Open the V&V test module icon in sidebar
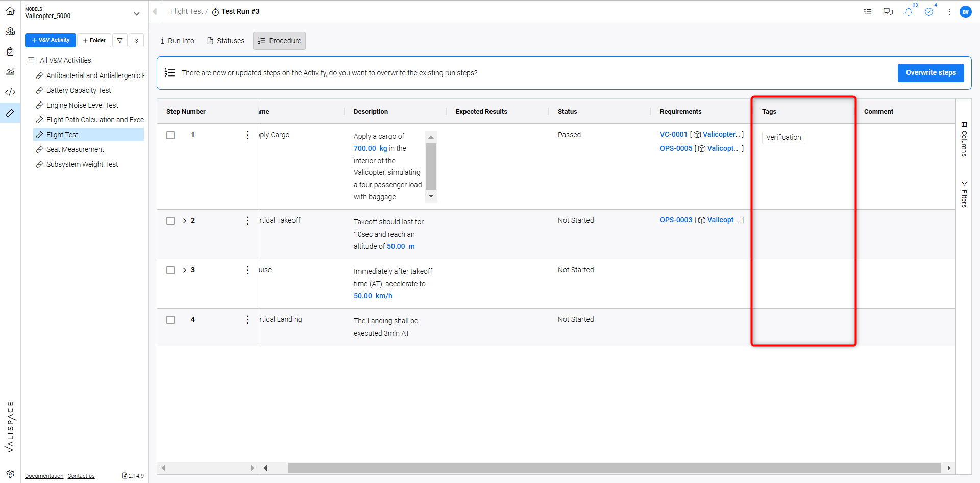Image resolution: width=980 pixels, height=483 pixels. point(10,113)
